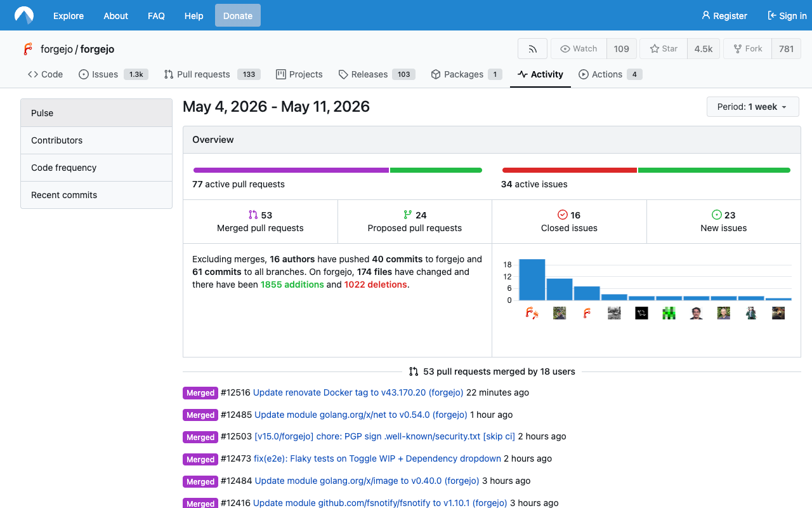Viewport: 812px width, 508px height.
Task: Click the first contributor avatar under the chart
Action: [x=532, y=313]
